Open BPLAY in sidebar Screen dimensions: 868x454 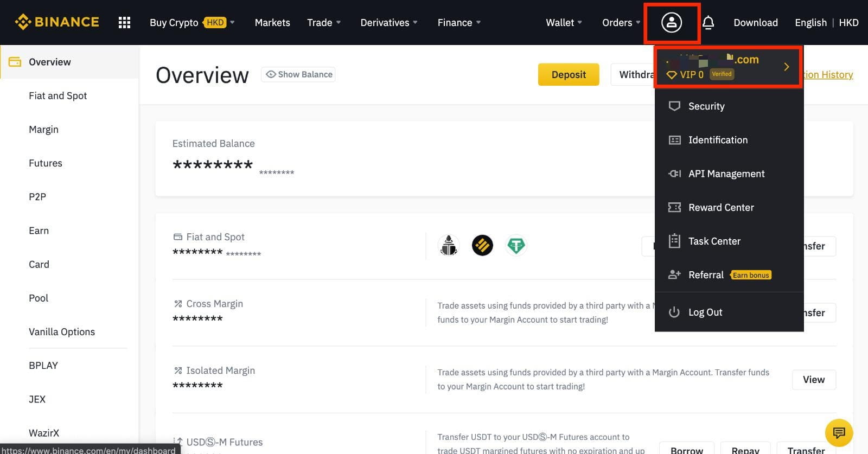[x=43, y=365]
